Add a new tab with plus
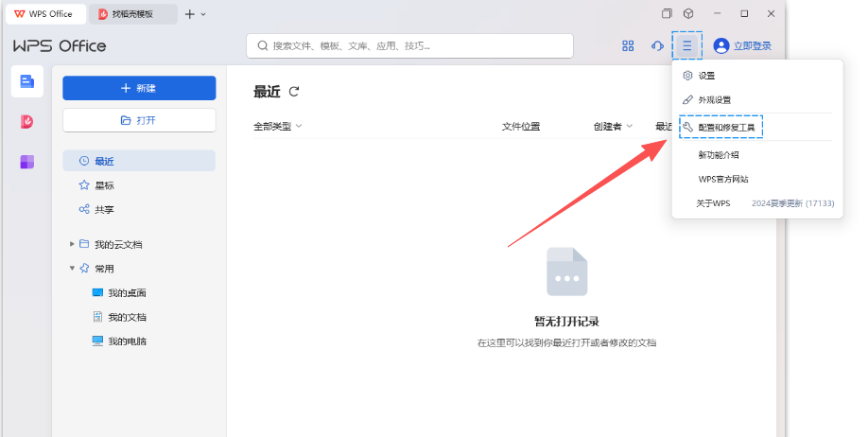The image size is (868, 437). (x=189, y=14)
